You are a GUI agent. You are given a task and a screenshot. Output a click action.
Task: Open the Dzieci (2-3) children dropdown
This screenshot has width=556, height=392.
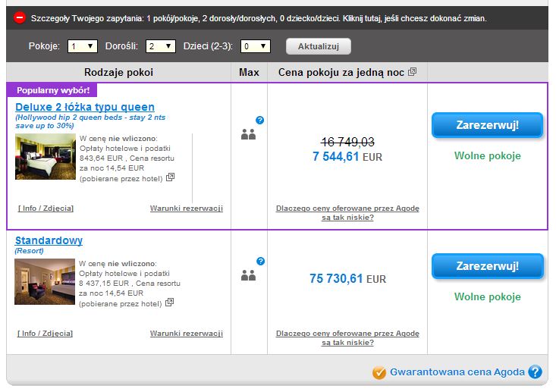click(256, 46)
